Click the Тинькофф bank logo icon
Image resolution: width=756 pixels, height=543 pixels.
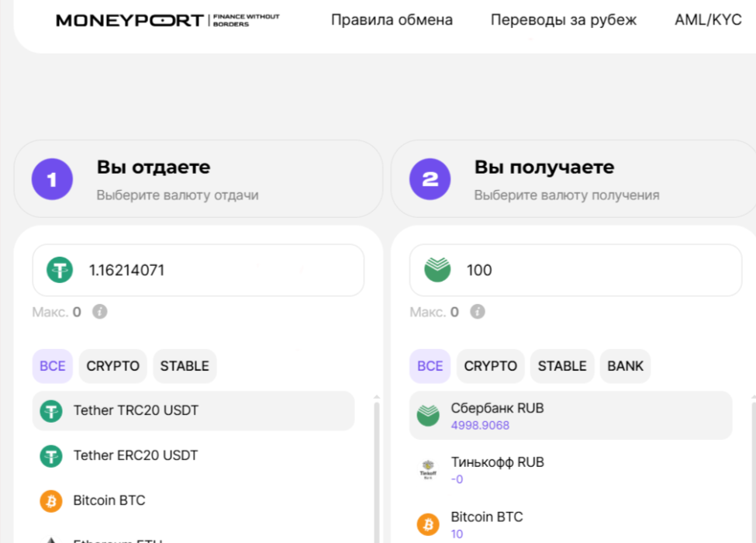click(428, 470)
